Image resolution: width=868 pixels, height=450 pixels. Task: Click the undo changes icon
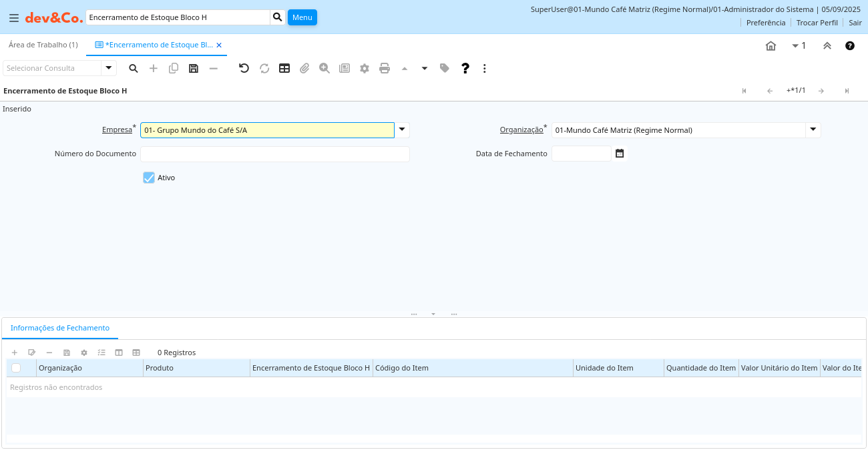tap(244, 68)
